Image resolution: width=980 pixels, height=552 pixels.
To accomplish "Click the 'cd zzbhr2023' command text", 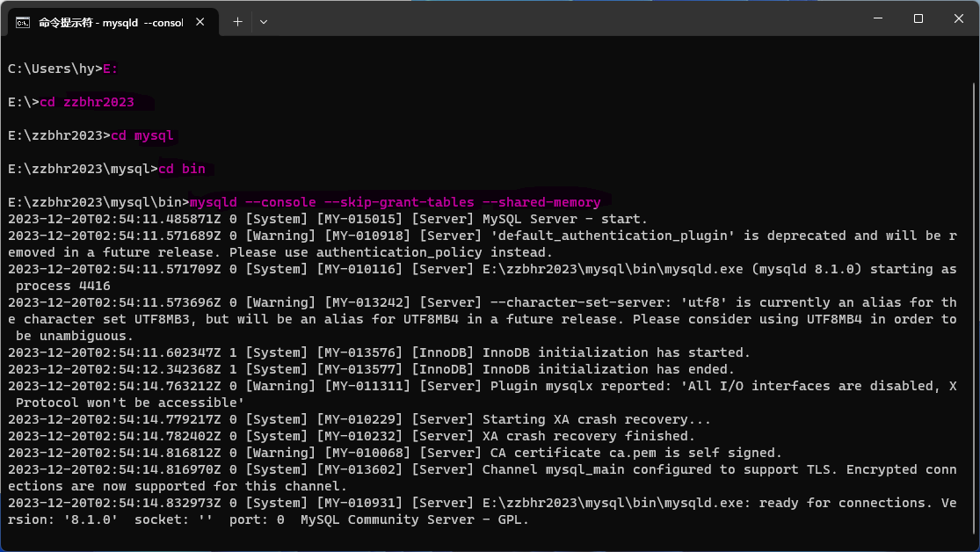I will click(x=87, y=102).
